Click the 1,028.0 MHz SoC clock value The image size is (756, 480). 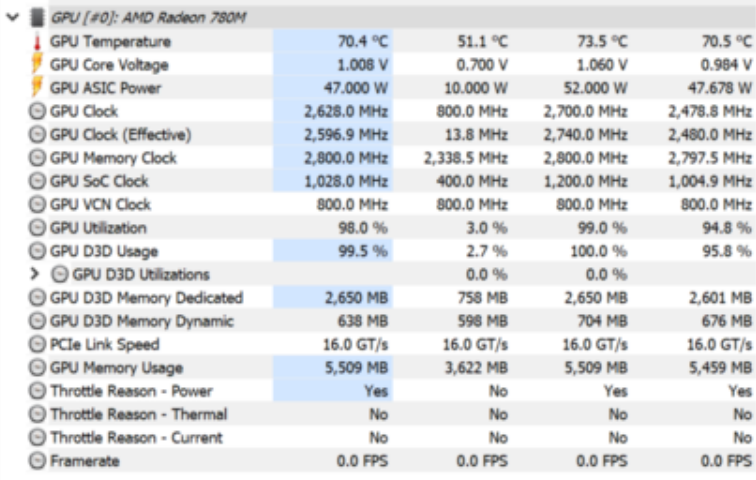click(x=346, y=182)
